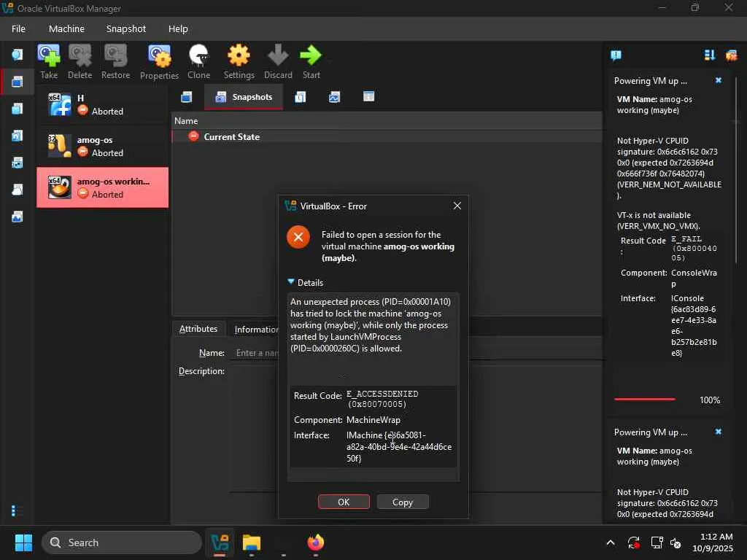Viewport: 747px width, 560px height.
Task: Open the Information tab
Action: (x=255, y=329)
